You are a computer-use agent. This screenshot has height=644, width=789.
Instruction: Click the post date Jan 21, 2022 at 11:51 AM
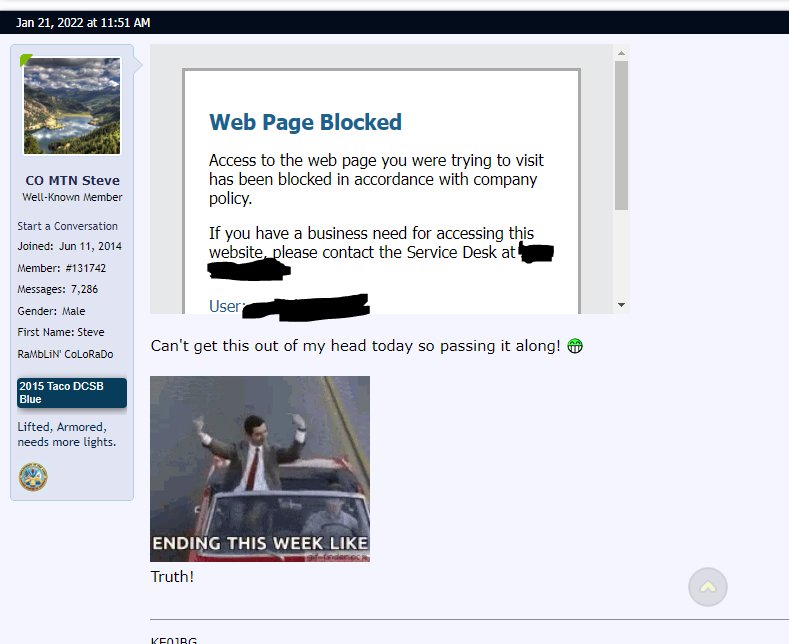pyautogui.click(x=83, y=23)
